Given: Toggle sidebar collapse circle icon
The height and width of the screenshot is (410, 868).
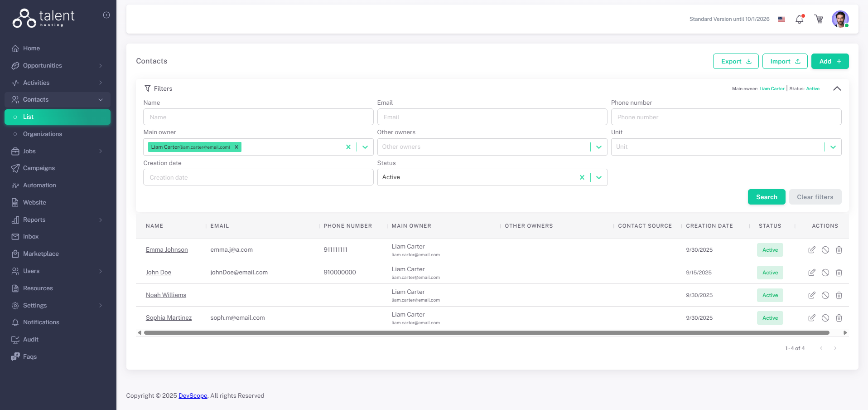Looking at the screenshot, I should [x=106, y=15].
